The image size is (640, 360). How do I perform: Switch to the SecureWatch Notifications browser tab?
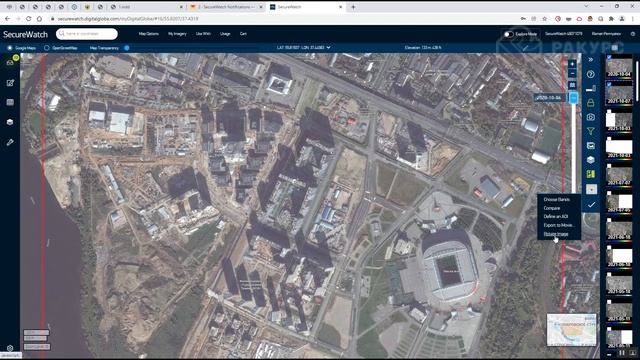click(227, 7)
